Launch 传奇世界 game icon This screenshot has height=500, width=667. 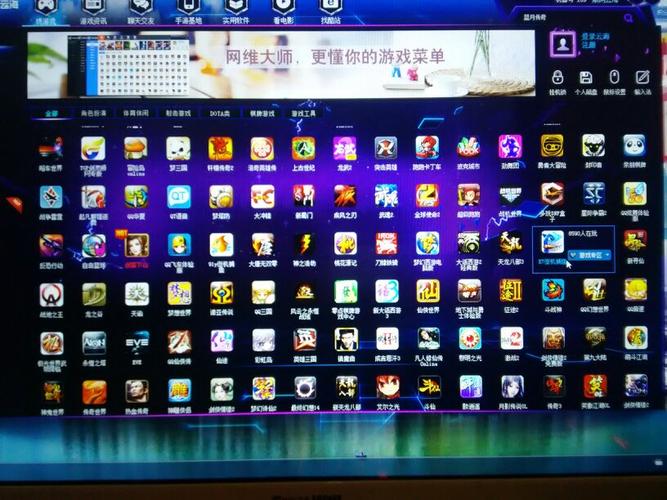(94, 392)
